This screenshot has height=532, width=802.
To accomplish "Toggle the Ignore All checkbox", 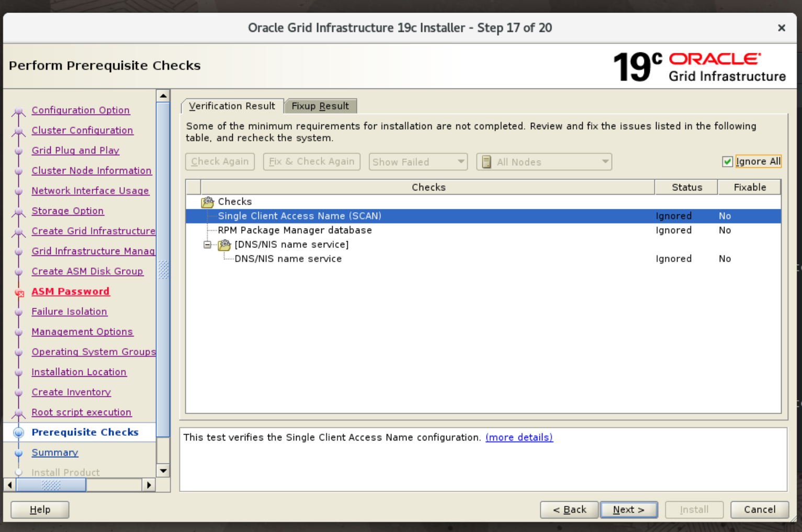I will 727,162.
